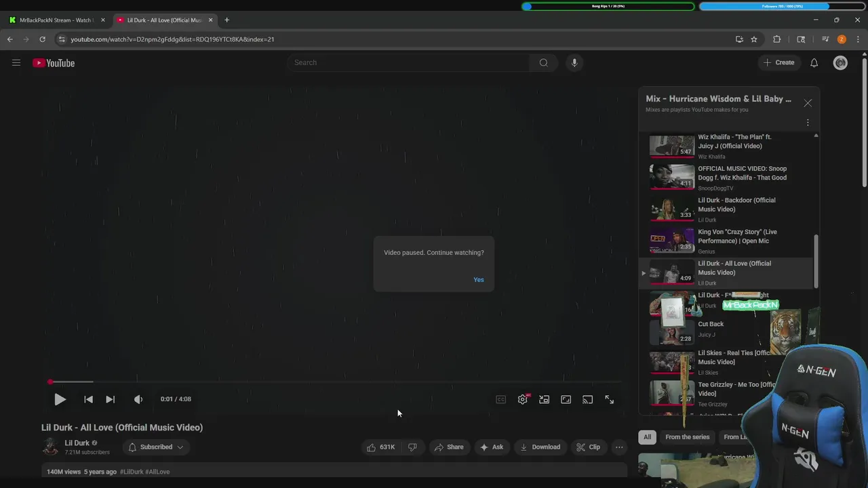This screenshot has width=868, height=488.
Task: Click into the YouTube search field
Action: click(x=409, y=62)
